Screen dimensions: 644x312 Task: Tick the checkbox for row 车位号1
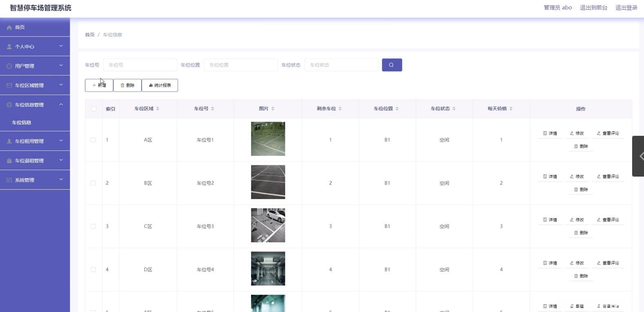point(93,140)
